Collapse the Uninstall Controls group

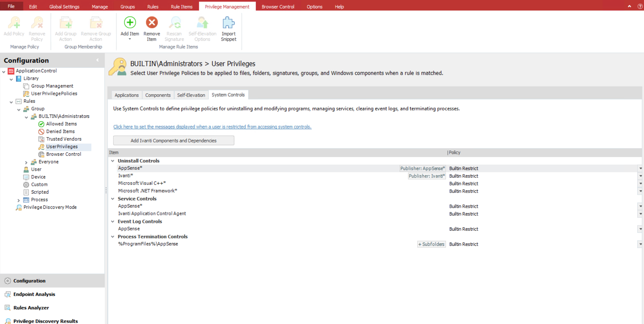click(113, 161)
